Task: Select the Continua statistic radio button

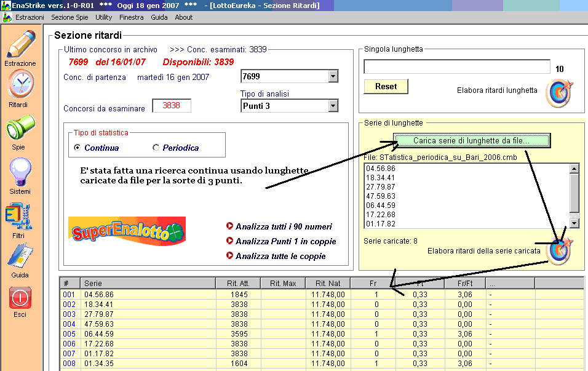Action: click(77, 148)
